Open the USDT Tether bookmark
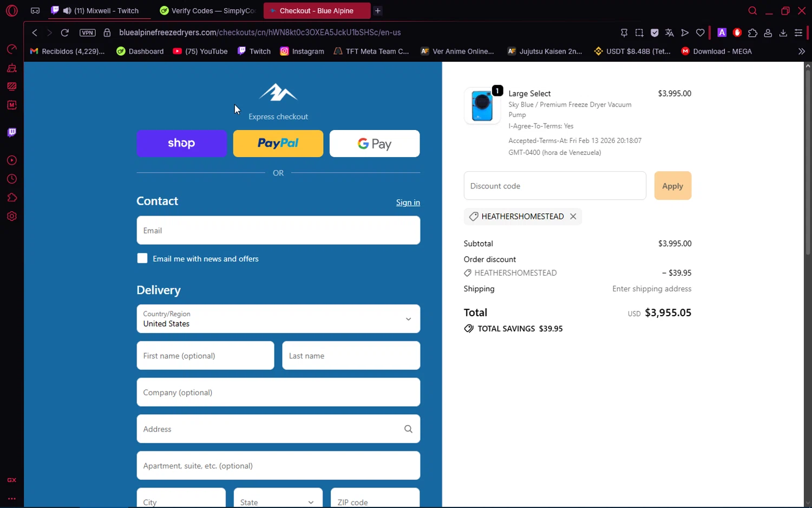 click(x=632, y=51)
